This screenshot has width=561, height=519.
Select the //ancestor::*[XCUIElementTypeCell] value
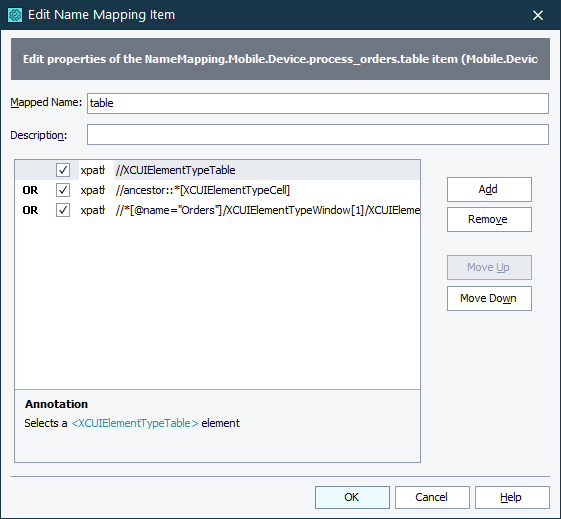(x=267, y=190)
